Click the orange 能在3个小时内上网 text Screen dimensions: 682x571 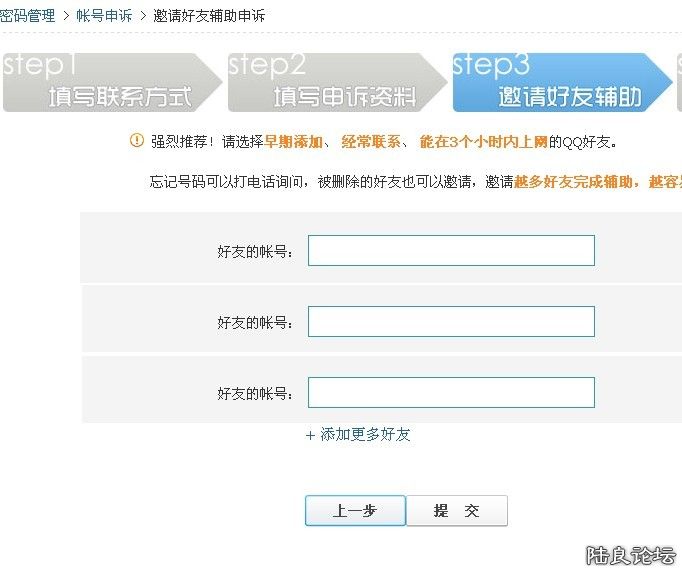tap(483, 142)
